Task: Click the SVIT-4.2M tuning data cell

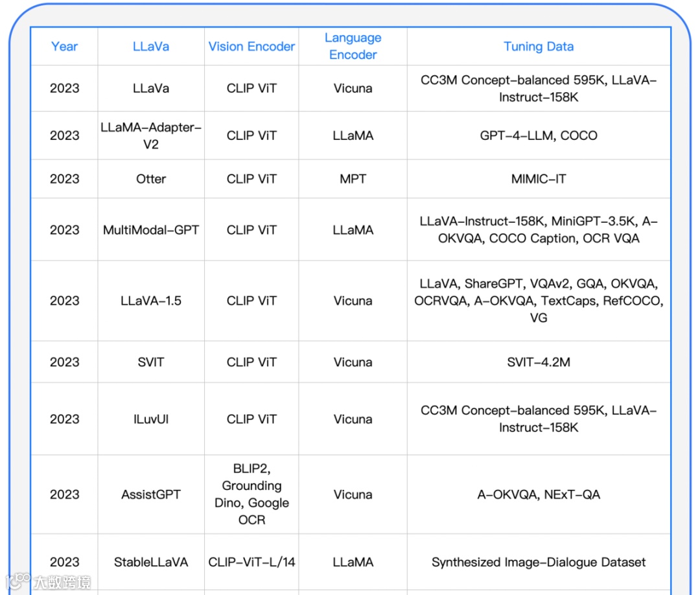Action: pyautogui.click(x=539, y=362)
